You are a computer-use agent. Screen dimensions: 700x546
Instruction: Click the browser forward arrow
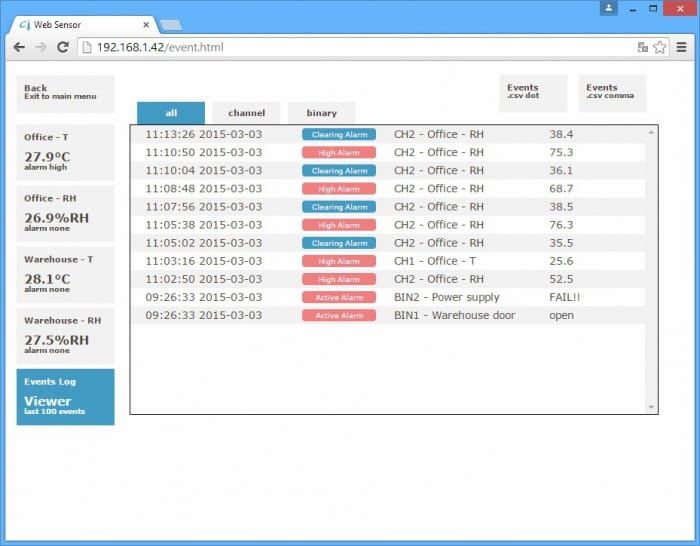[41, 47]
